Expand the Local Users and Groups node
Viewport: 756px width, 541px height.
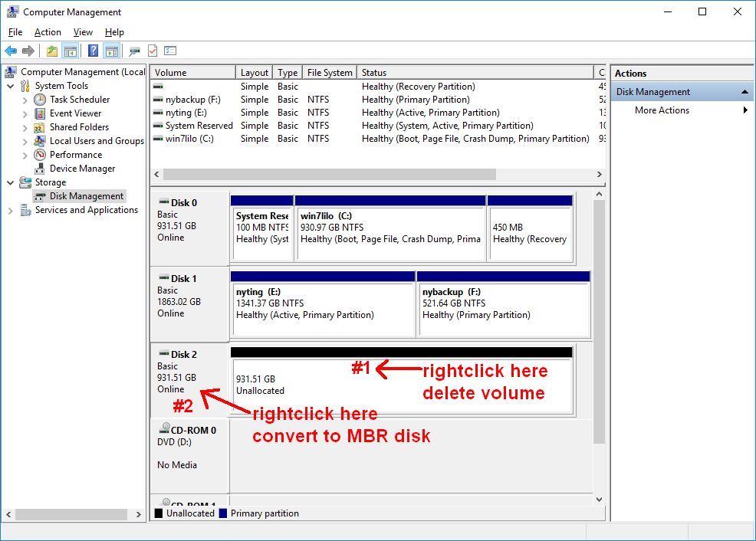pos(25,142)
